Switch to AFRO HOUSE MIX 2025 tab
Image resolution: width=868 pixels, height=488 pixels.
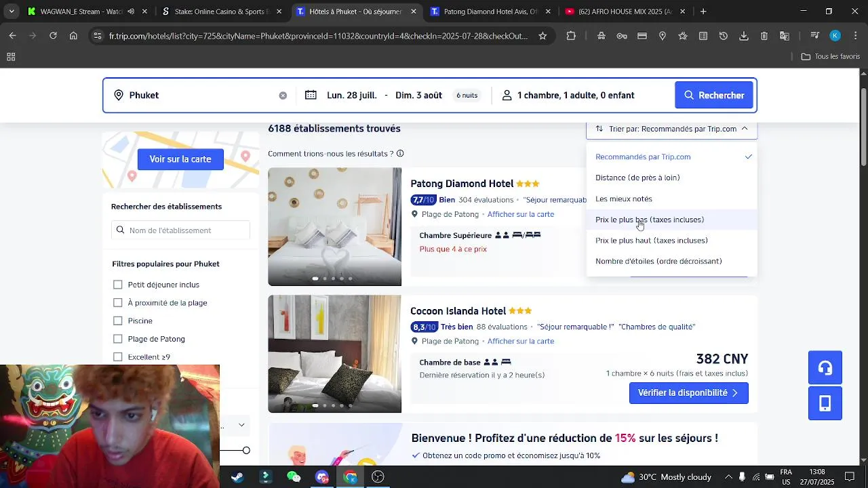(625, 12)
